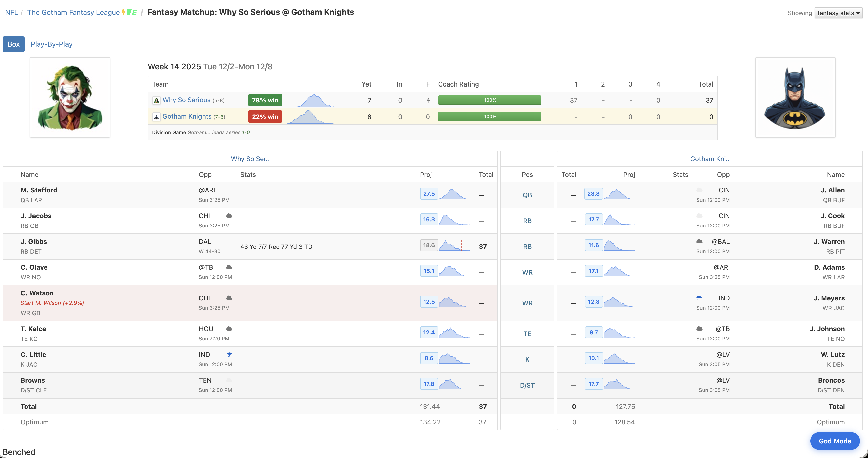Click the cloud weather icon for J. Warren
This screenshot has height=458, width=868.
click(x=699, y=241)
